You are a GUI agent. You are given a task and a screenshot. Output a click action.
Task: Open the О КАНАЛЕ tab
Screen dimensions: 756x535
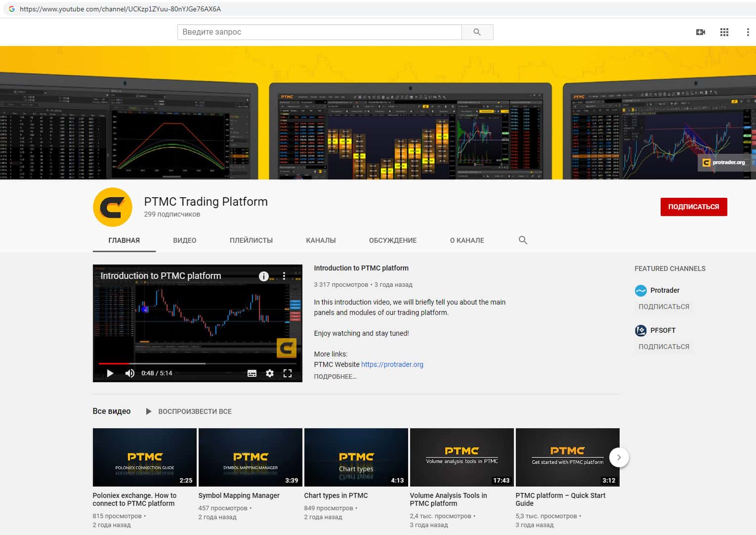[x=467, y=241]
